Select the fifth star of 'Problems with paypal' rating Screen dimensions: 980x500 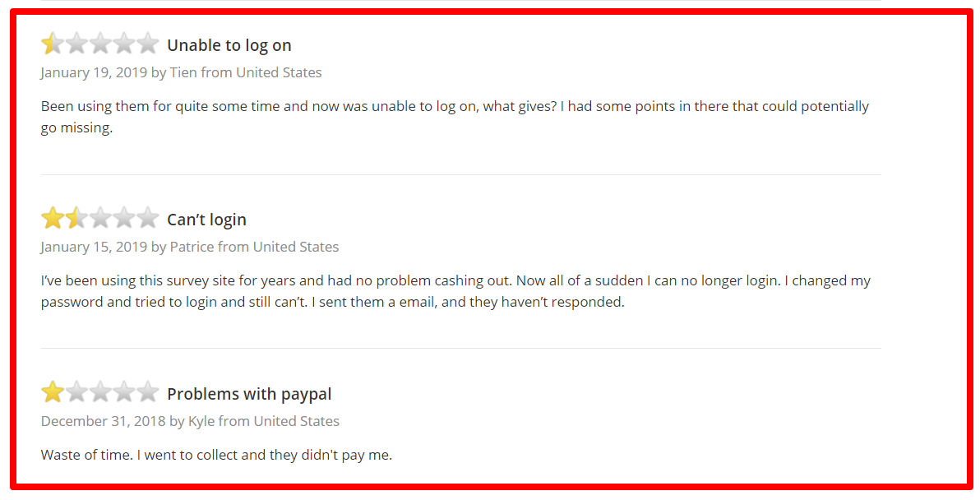point(147,392)
